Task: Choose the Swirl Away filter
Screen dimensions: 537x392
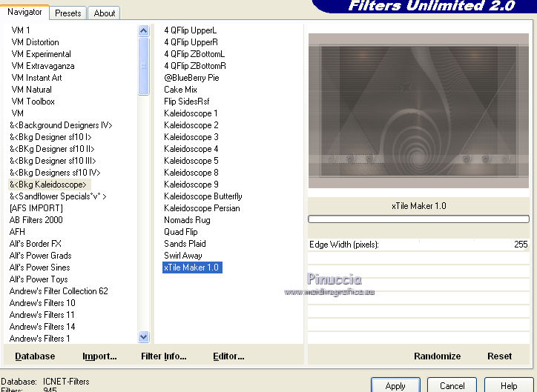Action: 183,256
